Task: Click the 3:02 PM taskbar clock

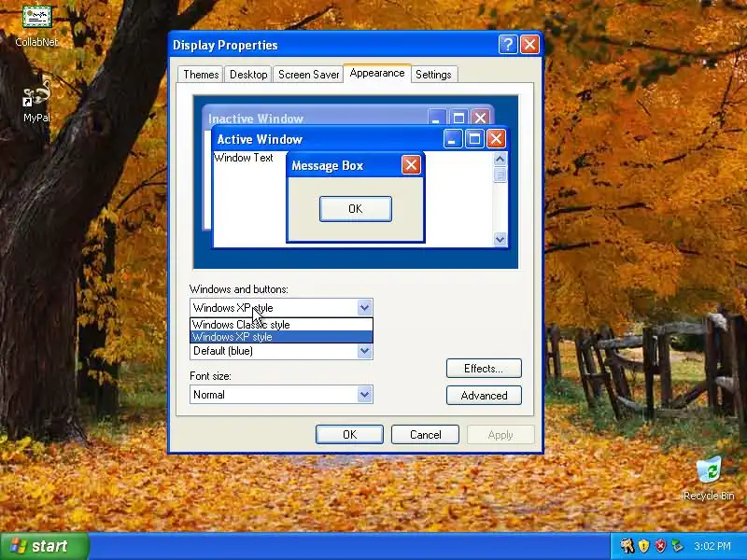Action: (712, 546)
